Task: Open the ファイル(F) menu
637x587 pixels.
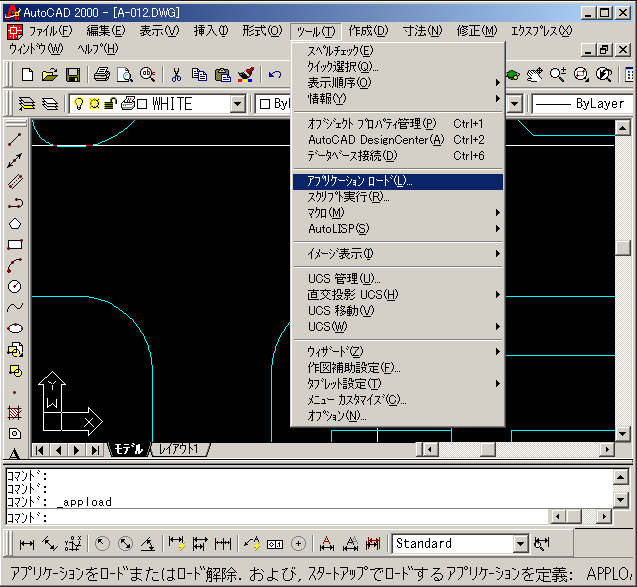Action: point(50,31)
